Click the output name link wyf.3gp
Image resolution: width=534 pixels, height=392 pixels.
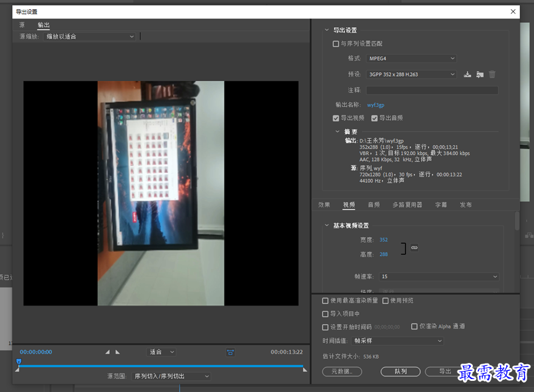click(x=375, y=105)
